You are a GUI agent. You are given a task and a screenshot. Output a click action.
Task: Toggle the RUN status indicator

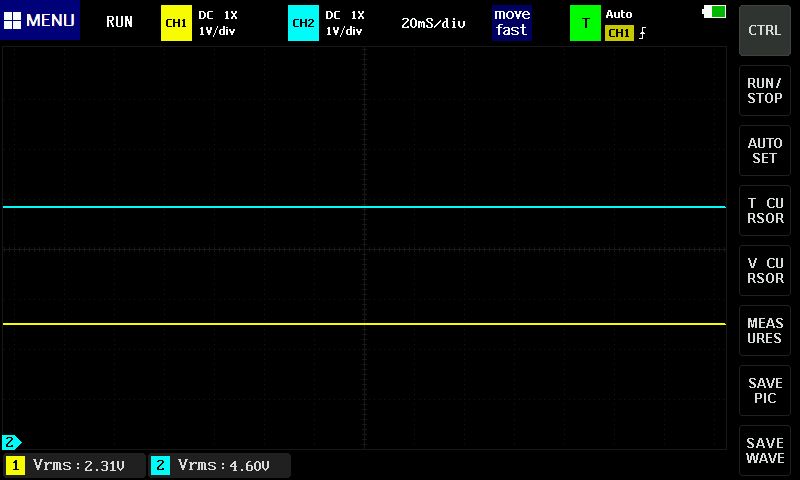(119, 22)
